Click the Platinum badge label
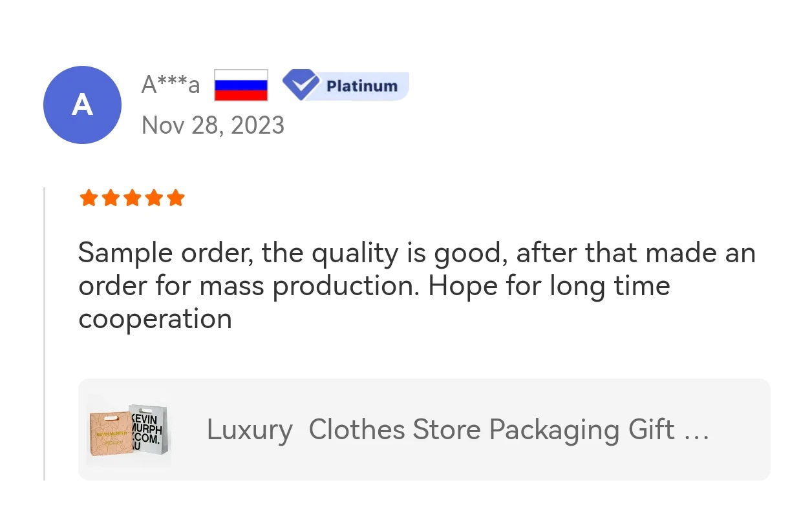Viewport: 812px width, 518px height. pyautogui.click(x=361, y=86)
